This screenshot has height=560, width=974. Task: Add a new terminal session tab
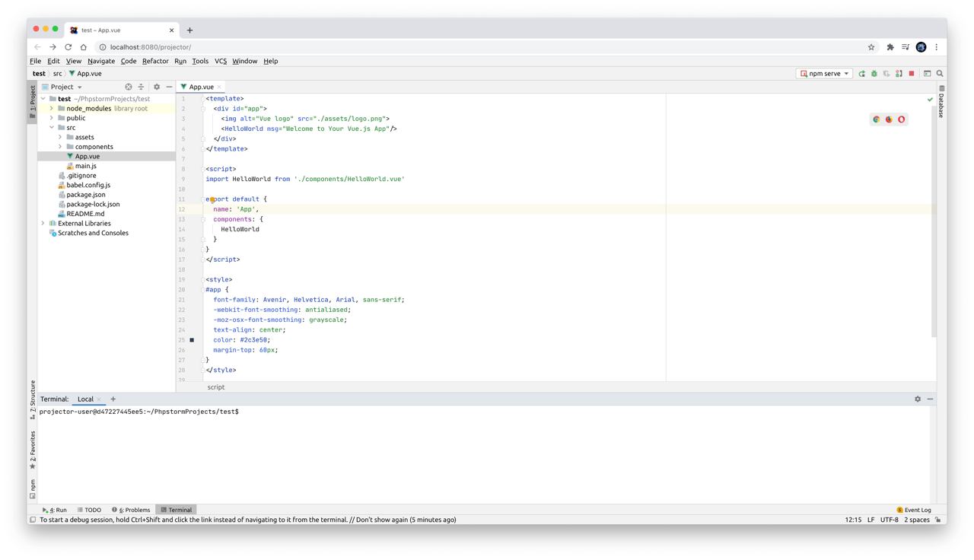[x=113, y=399]
